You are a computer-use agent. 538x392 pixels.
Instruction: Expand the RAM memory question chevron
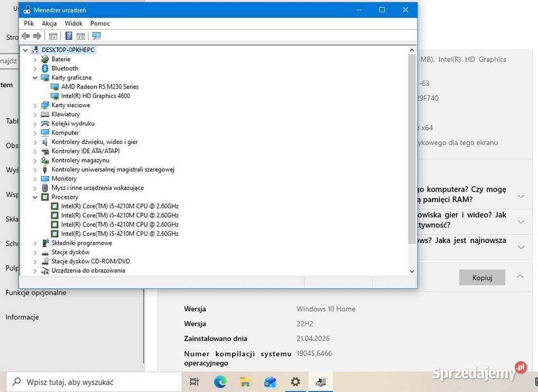point(521,197)
